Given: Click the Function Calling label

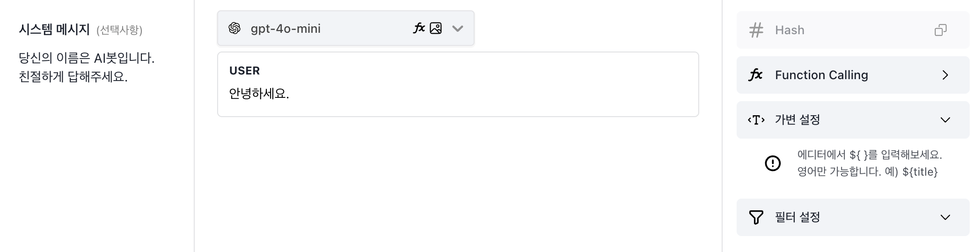Looking at the screenshot, I should pos(821,75).
